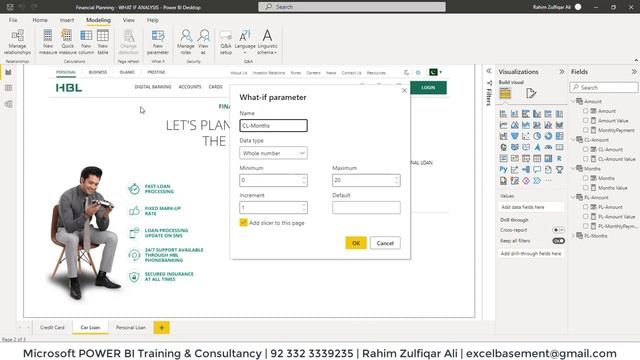
Task: Click the parameter Name field
Action: [x=273, y=125]
